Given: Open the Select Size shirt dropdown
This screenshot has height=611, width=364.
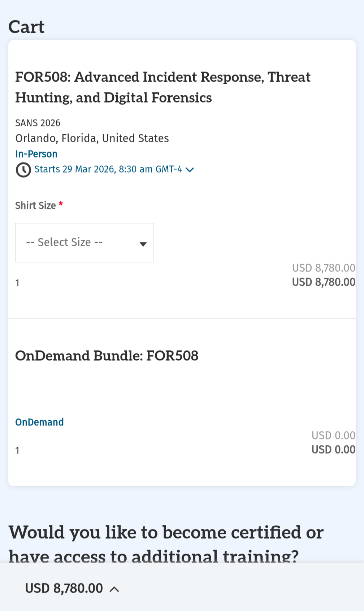Looking at the screenshot, I should (x=84, y=243).
